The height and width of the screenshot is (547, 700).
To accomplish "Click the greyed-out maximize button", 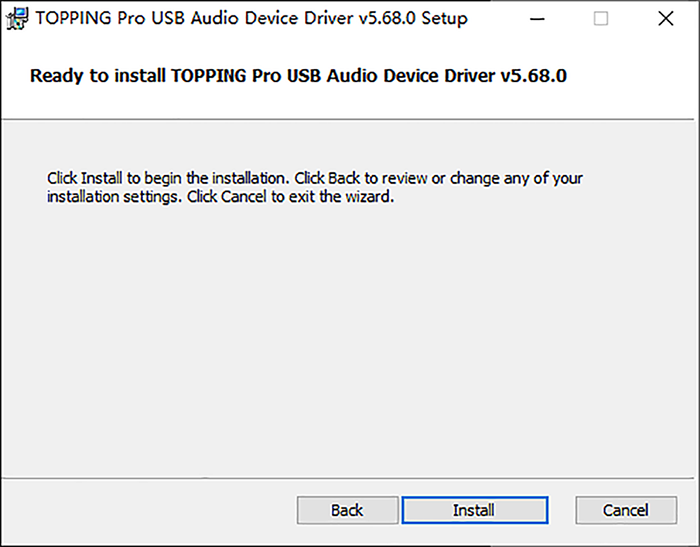I will [x=600, y=18].
